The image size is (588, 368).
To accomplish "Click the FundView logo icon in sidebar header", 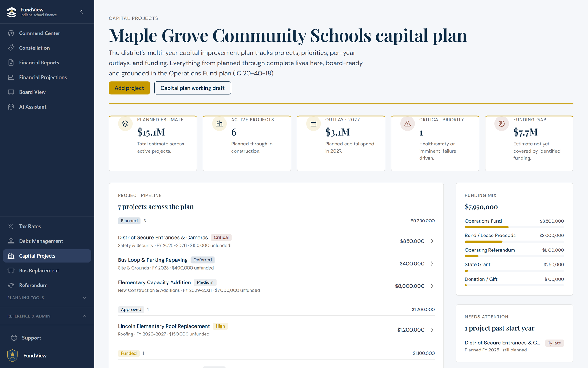I will tap(12, 12).
